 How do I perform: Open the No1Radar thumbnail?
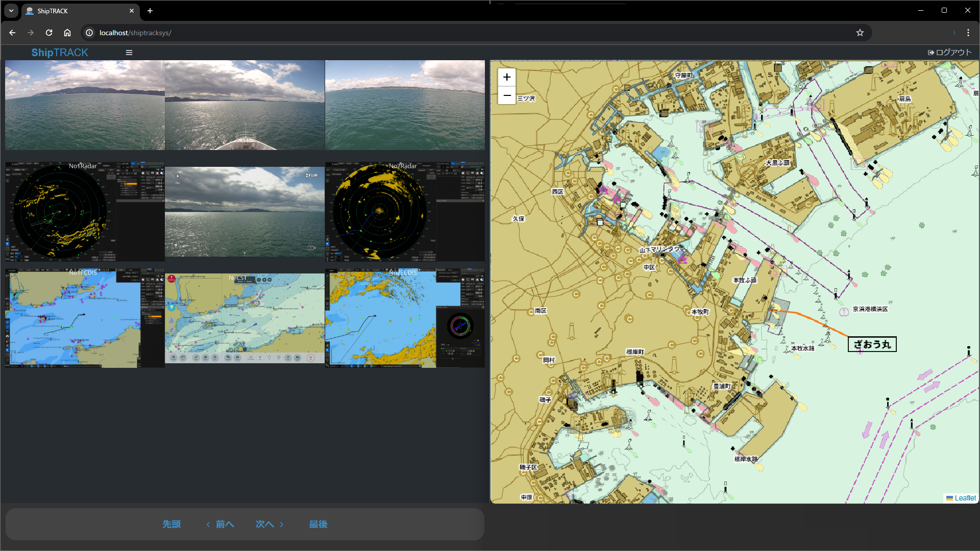coord(85,212)
